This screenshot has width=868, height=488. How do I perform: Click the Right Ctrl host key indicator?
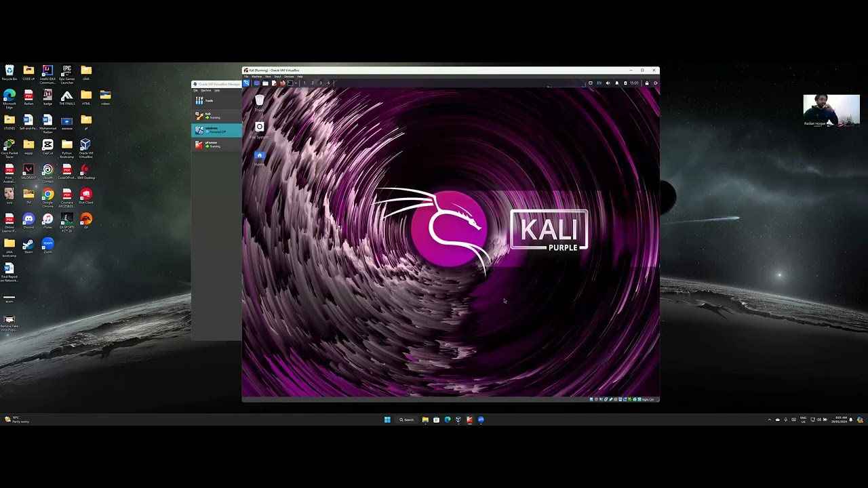tap(649, 399)
